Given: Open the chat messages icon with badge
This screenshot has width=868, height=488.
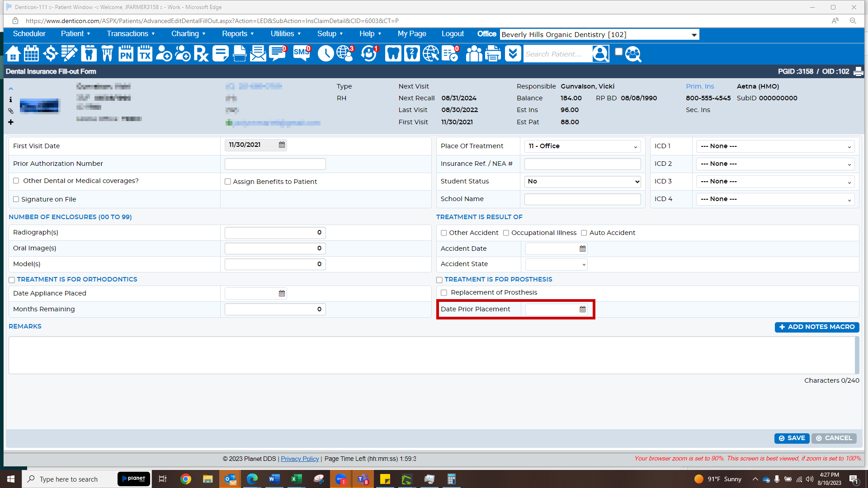Looking at the screenshot, I should tap(278, 54).
